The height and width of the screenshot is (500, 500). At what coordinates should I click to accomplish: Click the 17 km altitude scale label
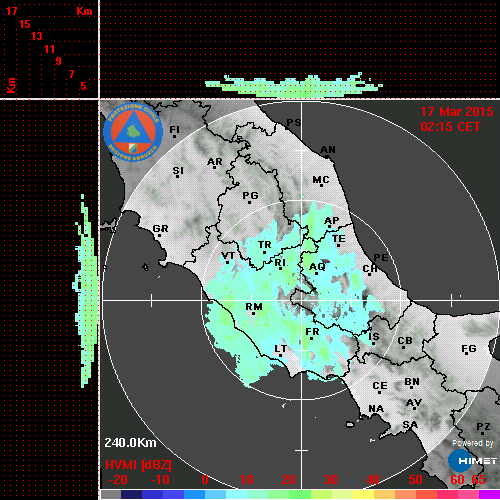(11, 11)
